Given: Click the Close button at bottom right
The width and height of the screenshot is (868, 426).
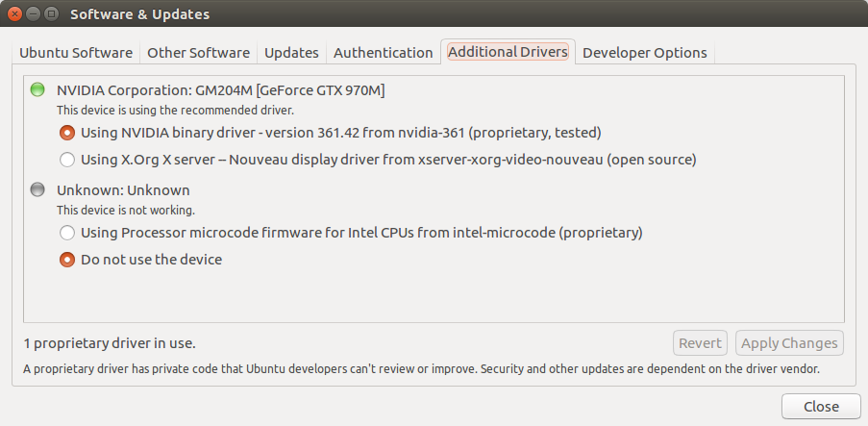Looking at the screenshot, I should click(820, 407).
